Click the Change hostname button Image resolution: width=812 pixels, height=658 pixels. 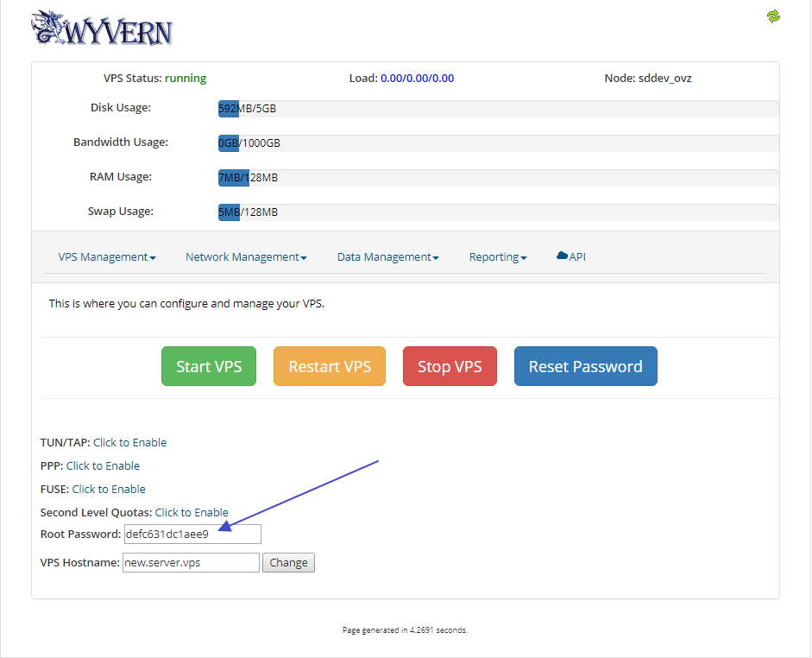288,563
